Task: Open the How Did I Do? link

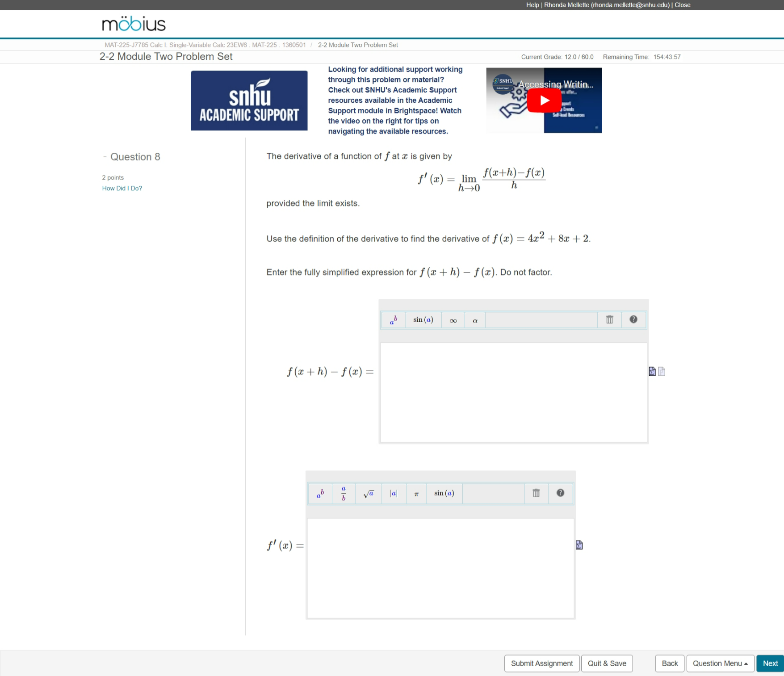Action: click(122, 188)
